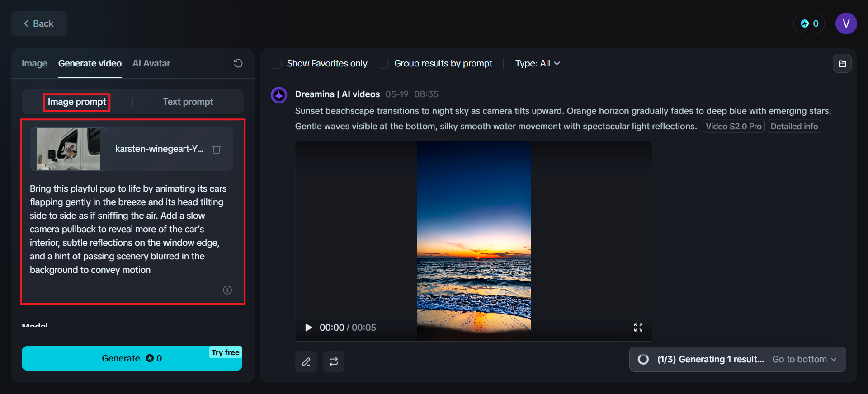Click the prompt info icon
The height and width of the screenshot is (394, 868).
(227, 290)
